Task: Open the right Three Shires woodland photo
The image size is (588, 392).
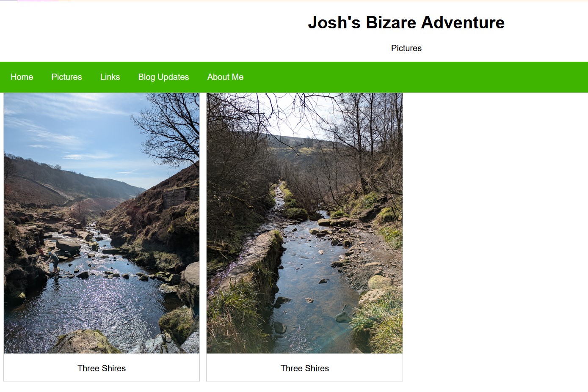Action: pos(304,223)
